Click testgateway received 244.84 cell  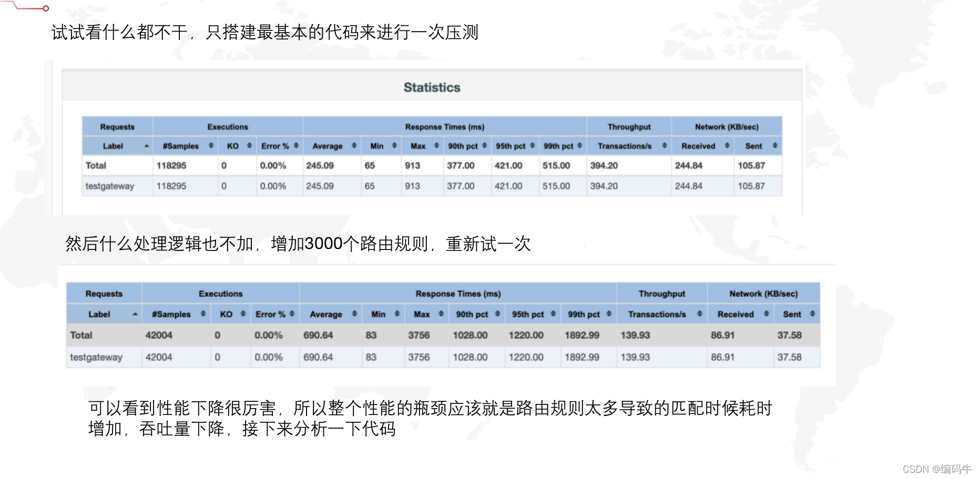point(689,186)
